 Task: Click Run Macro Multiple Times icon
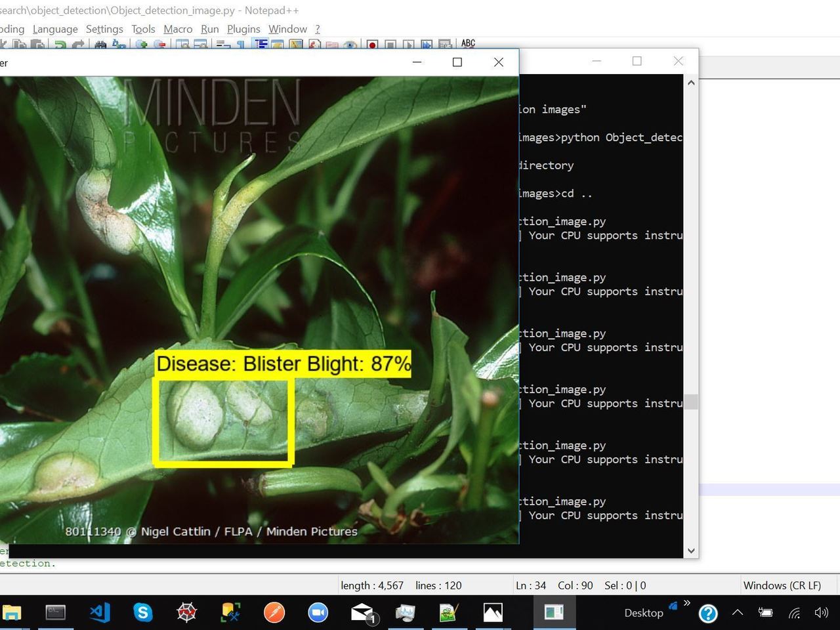427,45
